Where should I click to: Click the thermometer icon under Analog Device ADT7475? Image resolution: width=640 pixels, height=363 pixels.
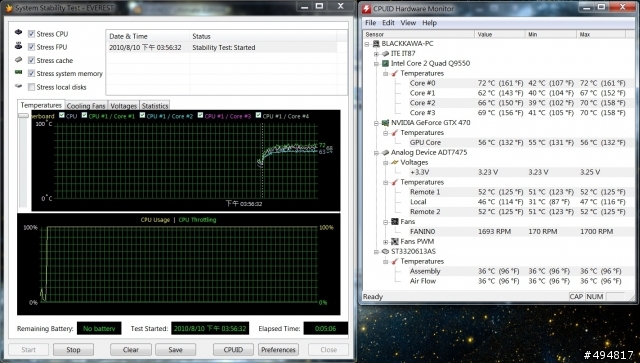click(395, 182)
